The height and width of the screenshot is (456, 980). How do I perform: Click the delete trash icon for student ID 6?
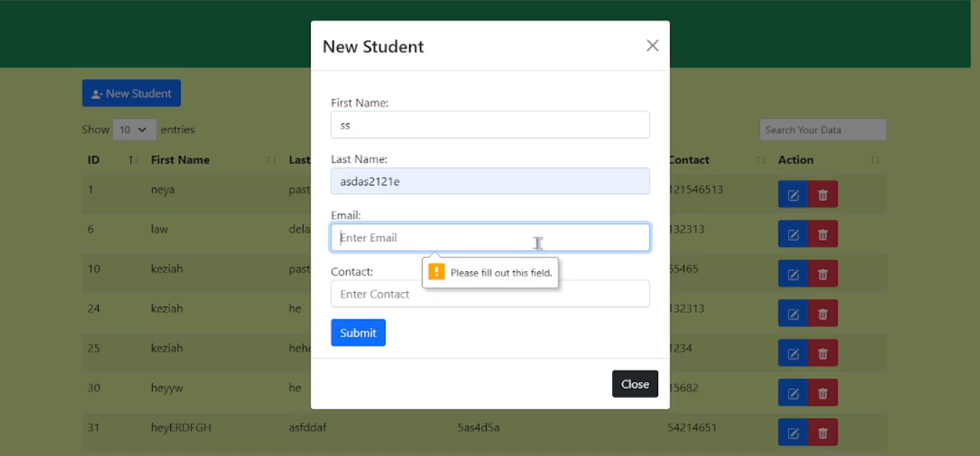pos(823,234)
